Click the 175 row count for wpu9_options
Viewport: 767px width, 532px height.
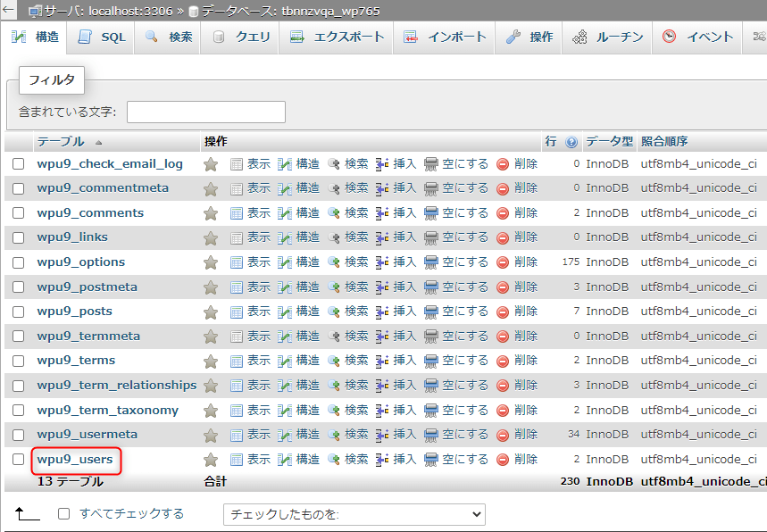571,262
